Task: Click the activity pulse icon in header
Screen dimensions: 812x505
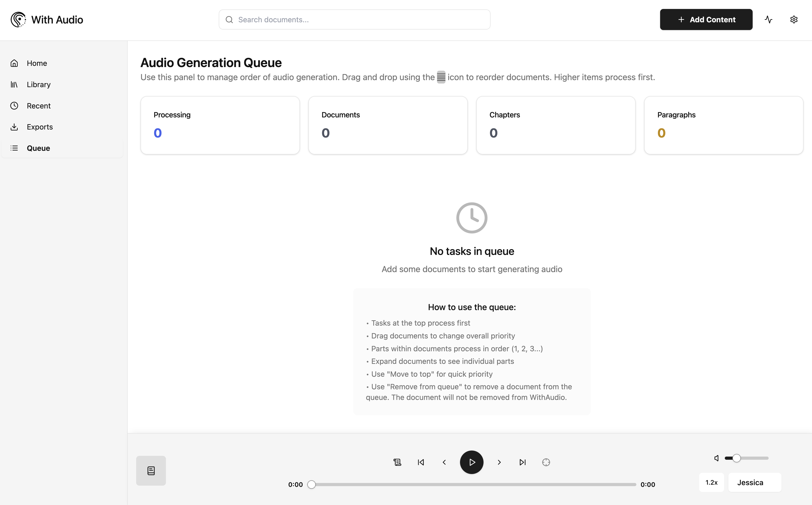Action: click(768, 19)
